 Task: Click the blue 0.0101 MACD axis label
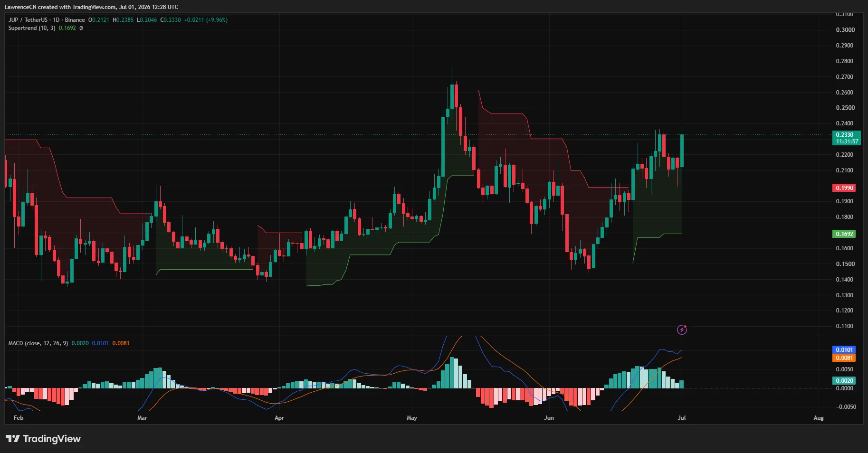pos(844,350)
